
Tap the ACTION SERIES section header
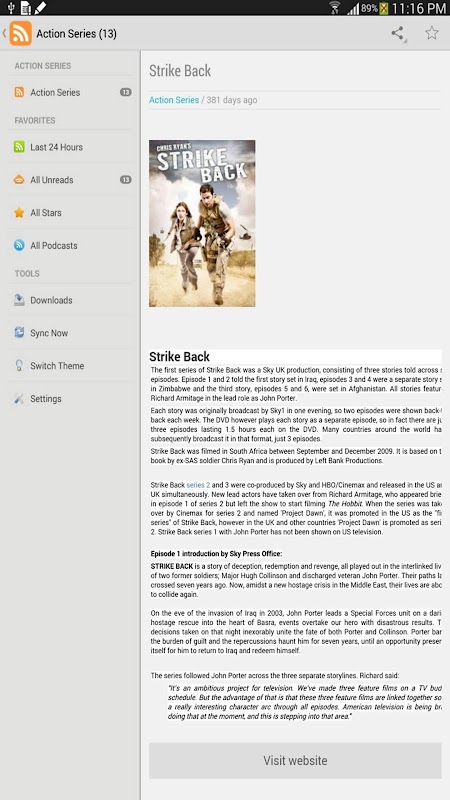[43, 66]
